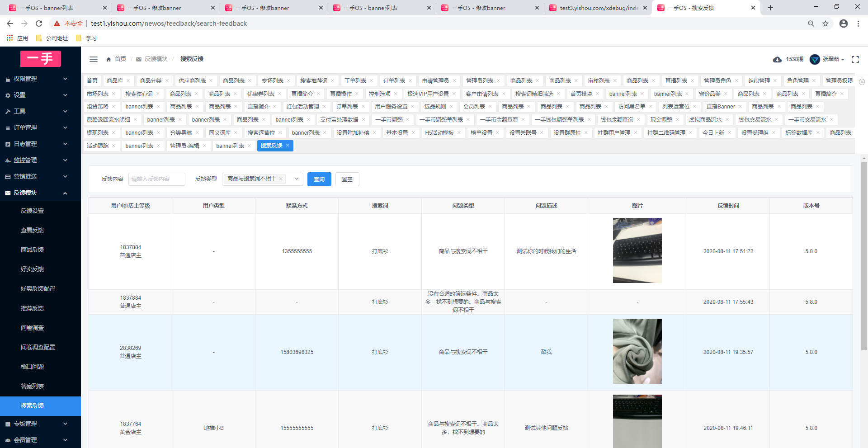The image size is (868, 448).
Task: Close the 搜索反馈 page tag
Action: point(288,146)
